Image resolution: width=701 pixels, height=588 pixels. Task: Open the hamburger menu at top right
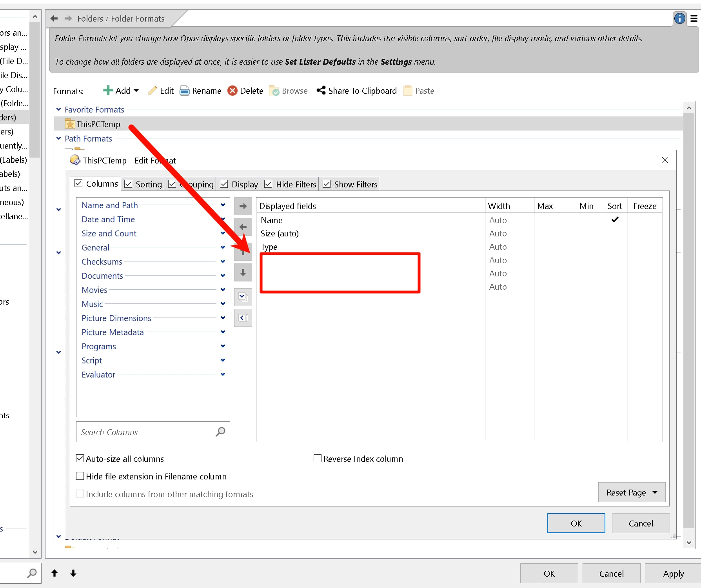coord(694,18)
